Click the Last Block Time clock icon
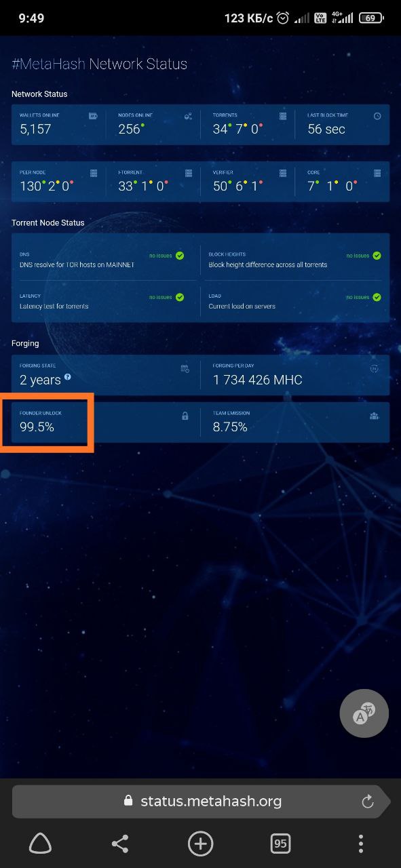 377,116
